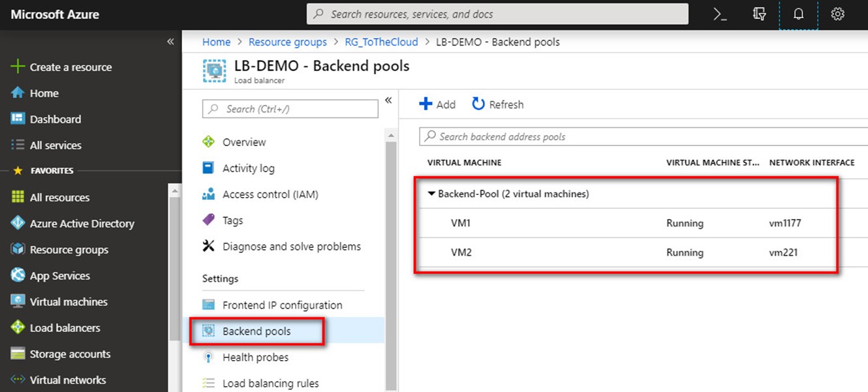Viewport: 868px width, 392px height.
Task: Click the VIRTUAL MACHINE ST... column header
Action: (713, 162)
